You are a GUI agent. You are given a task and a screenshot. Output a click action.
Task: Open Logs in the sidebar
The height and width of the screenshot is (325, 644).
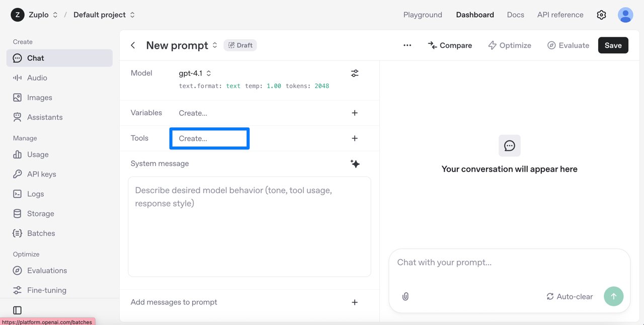pos(59,194)
